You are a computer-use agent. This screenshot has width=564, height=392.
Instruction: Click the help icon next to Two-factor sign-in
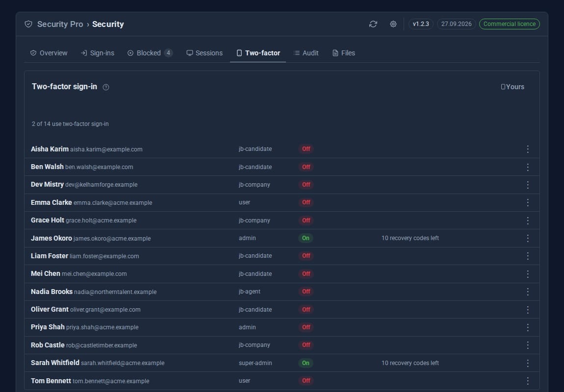coord(106,87)
